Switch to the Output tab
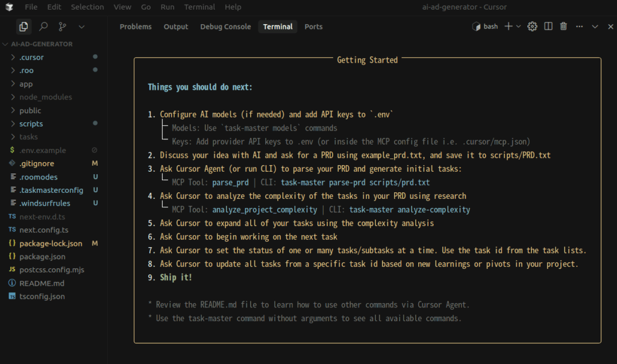This screenshot has width=617, height=364. 176,27
